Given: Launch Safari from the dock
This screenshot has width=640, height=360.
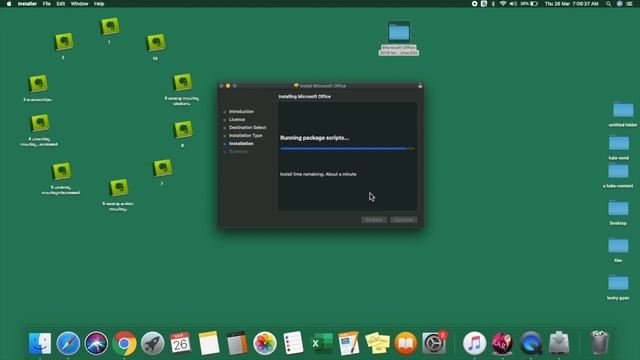Looking at the screenshot, I should [x=68, y=343].
